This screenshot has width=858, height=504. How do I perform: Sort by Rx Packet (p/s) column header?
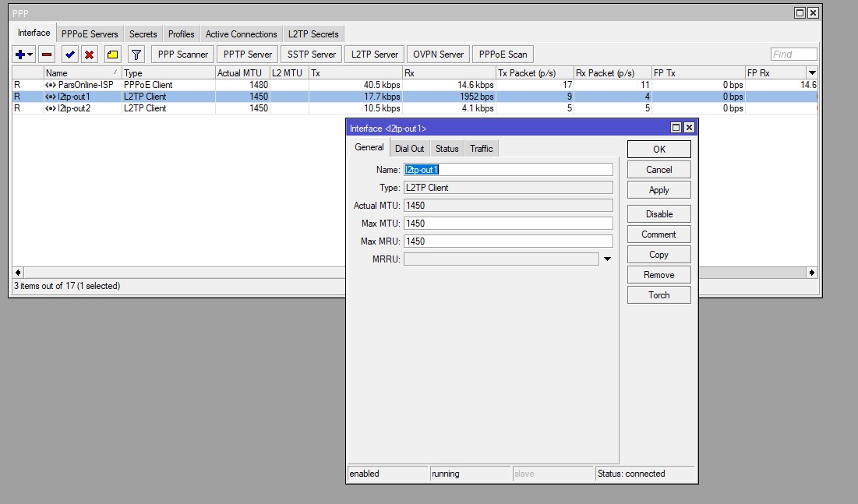(613, 72)
